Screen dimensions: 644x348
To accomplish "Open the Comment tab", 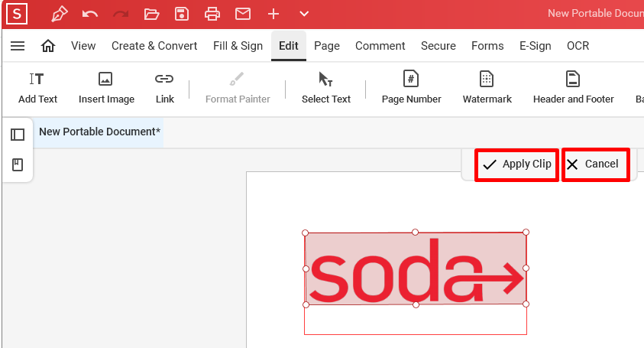I will [380, 46].
